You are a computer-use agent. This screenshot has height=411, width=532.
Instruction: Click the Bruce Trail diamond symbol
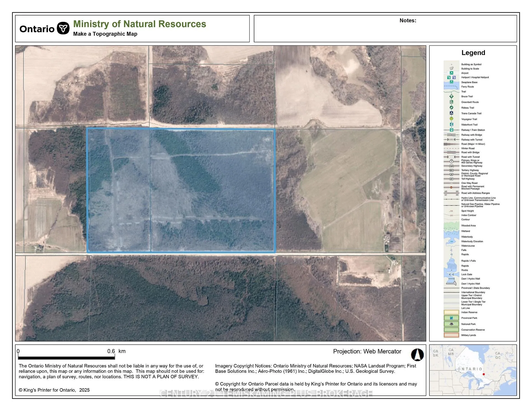[x=451, y=96]
